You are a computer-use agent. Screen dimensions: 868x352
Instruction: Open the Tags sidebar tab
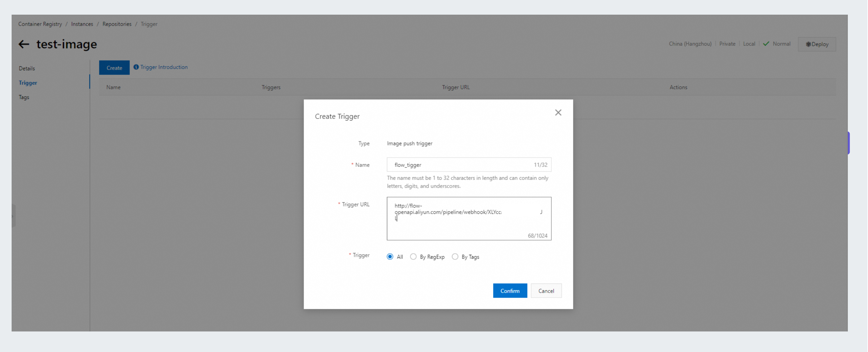24,97
